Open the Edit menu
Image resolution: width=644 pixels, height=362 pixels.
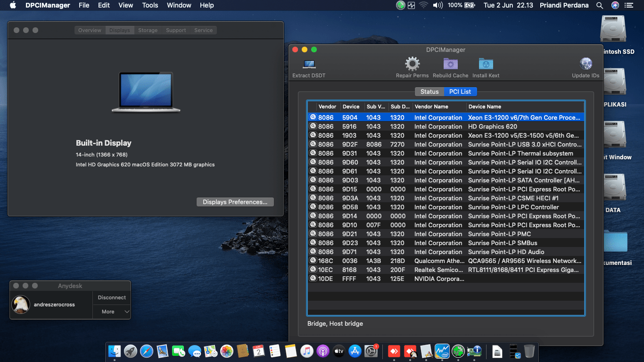coord(104,5)
